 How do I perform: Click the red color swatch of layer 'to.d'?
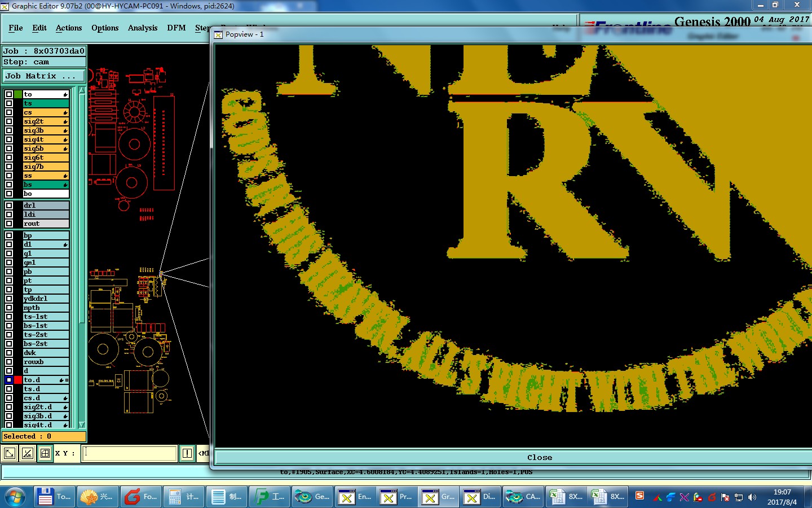point(18,380)
